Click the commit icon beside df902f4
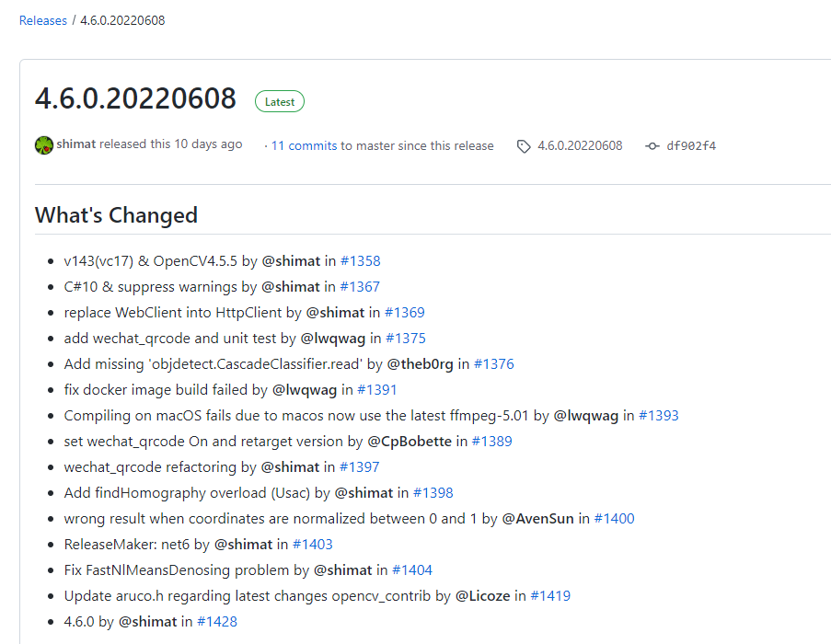831x644 pixels. coord(652,146)
